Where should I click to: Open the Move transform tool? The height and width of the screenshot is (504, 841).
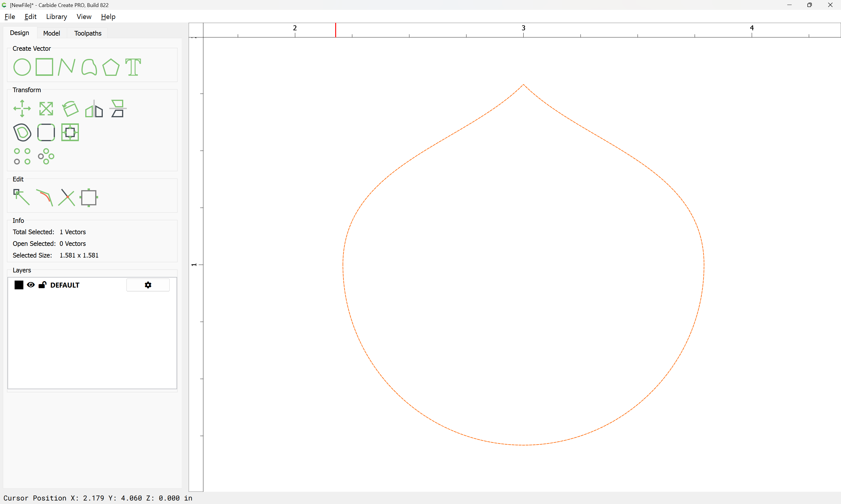(22, 109)
